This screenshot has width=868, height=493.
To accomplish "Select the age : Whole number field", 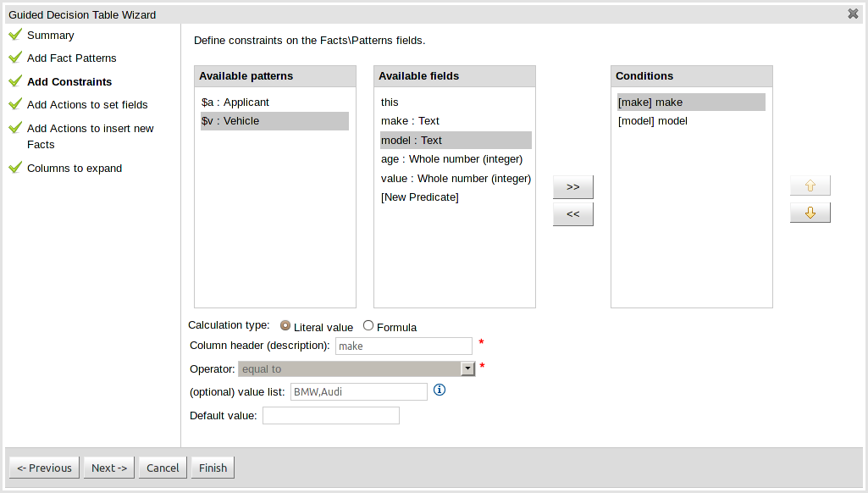I will (451, 159).
